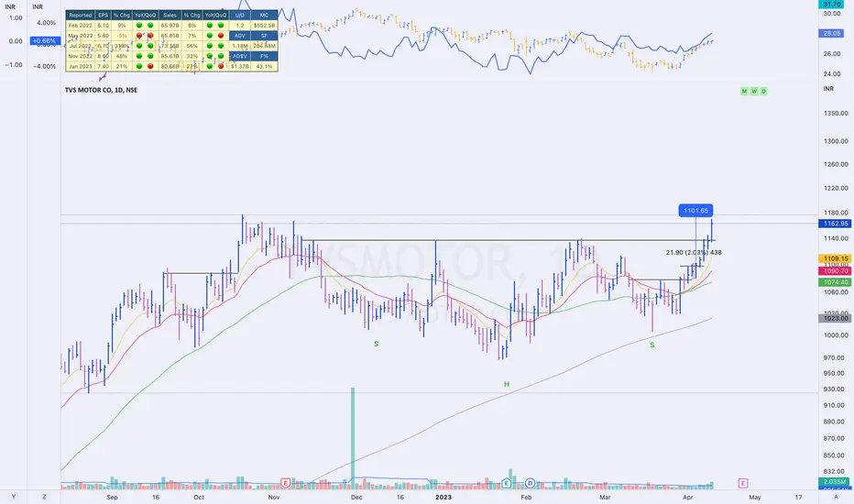Click the 80.66B sales value
Image resolution: width=854 pixels, height=504 pixels.
pos(170,67)
